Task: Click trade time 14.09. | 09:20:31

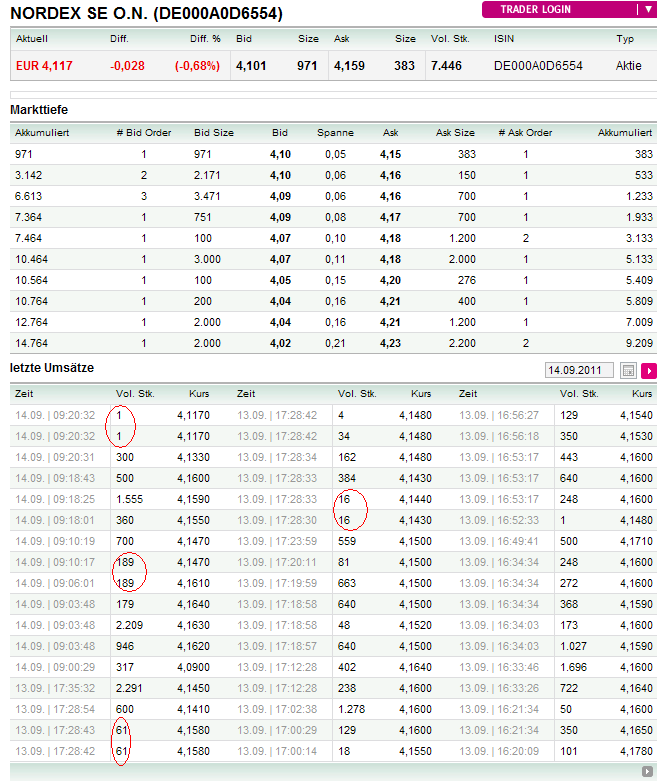Action: pyautogui.click(x=55, y=457)
